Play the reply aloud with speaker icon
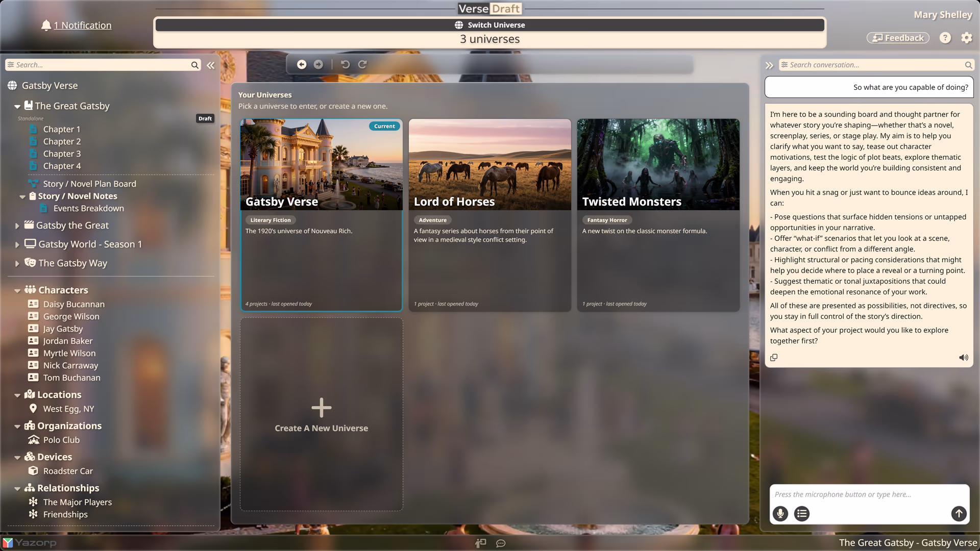The height and width of the screenshot is (551, 980). pyautogui.click(x=963, y=358)
